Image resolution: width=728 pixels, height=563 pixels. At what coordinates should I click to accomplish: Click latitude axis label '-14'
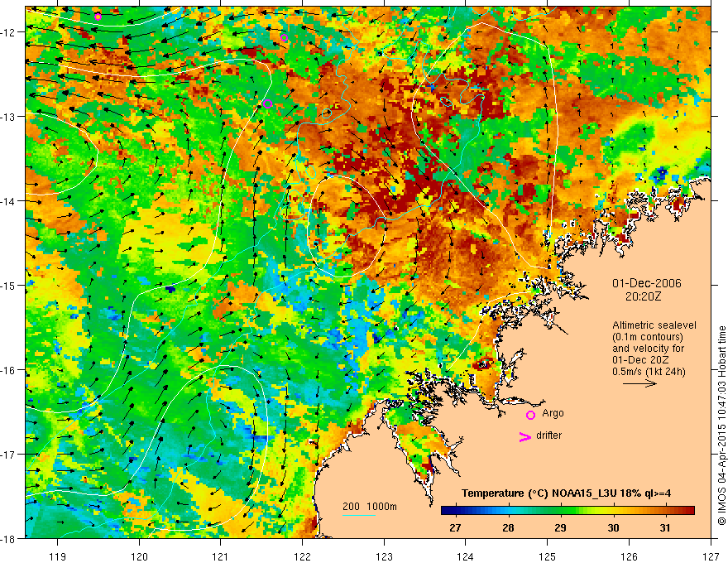click(x=8, y=201)
